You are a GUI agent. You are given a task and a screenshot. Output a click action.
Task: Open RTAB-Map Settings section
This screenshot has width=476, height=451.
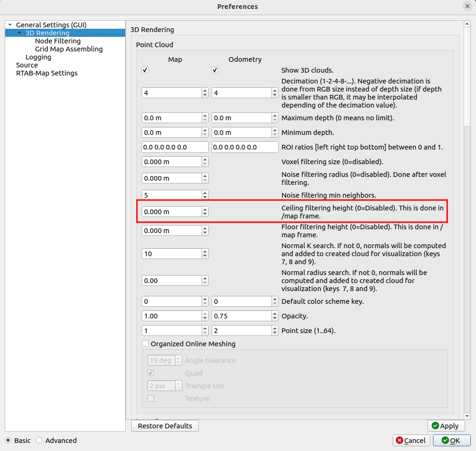click(47, 73)
